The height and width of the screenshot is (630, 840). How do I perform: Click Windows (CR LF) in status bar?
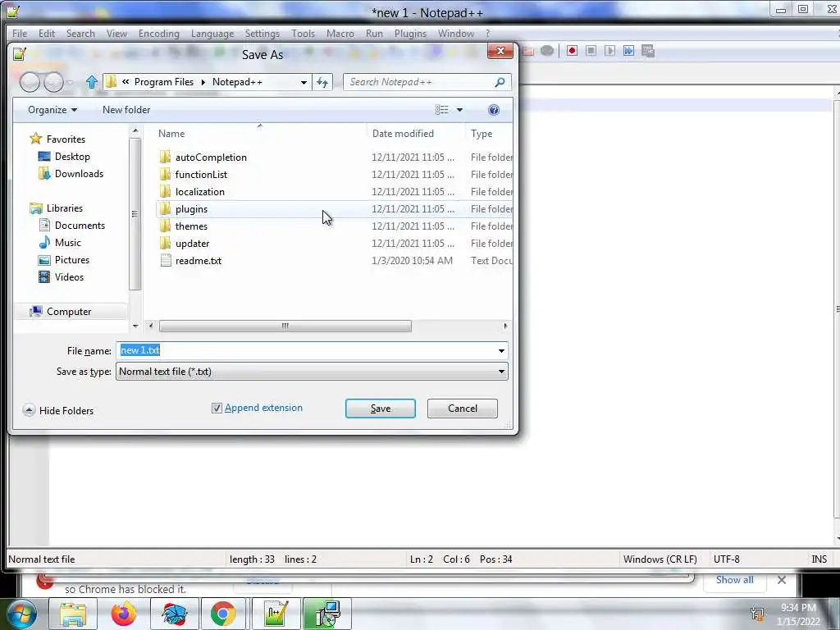tap(660, 559)
